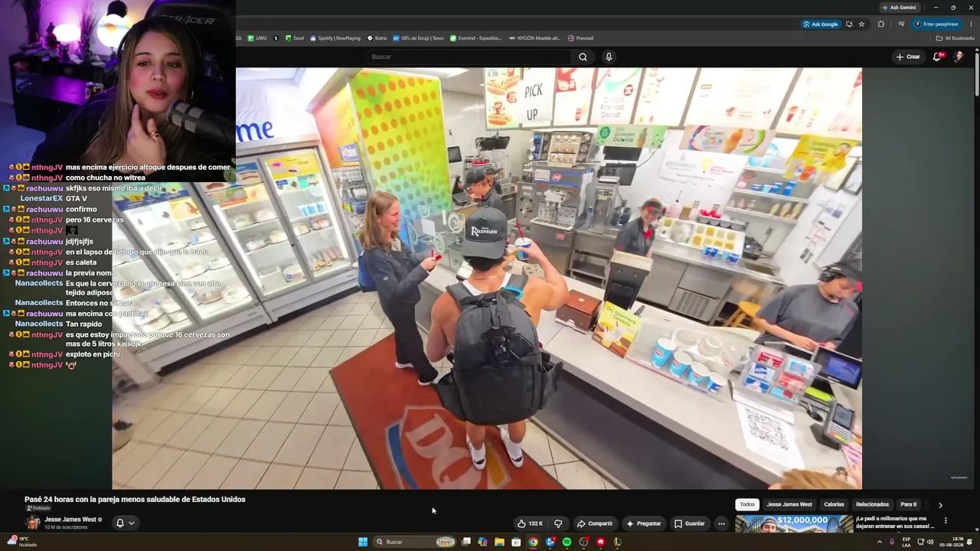
Task: Click the ESP LAA language indicator
Action: (906, 542)
